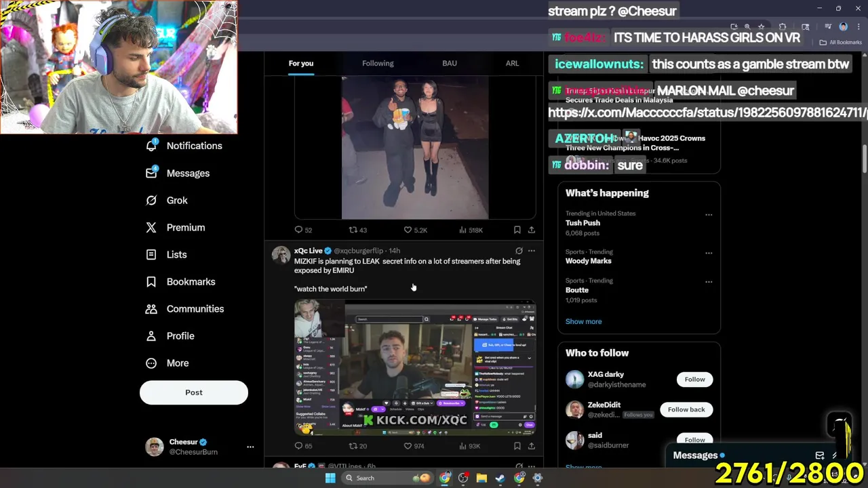Bookmark the photo post with 518K views
Screen dimensions: 868x488
(517, 230)
